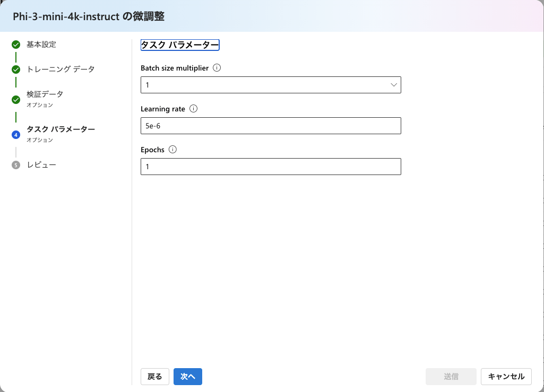The image size is (544, 392).
Task: Go to the レビュー step
Action: [x=41, y=165]
